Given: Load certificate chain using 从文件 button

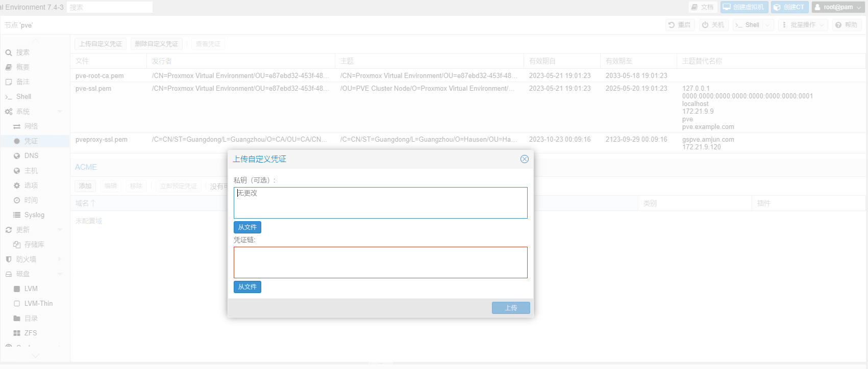Looking at the screenshot, I should (x=247, y=287).
